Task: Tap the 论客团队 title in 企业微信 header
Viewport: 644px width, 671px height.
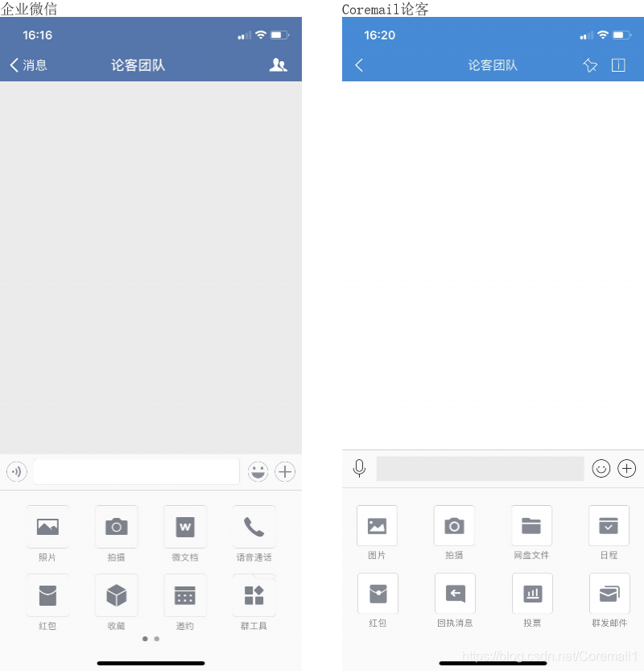Action: tap(138, 65)
